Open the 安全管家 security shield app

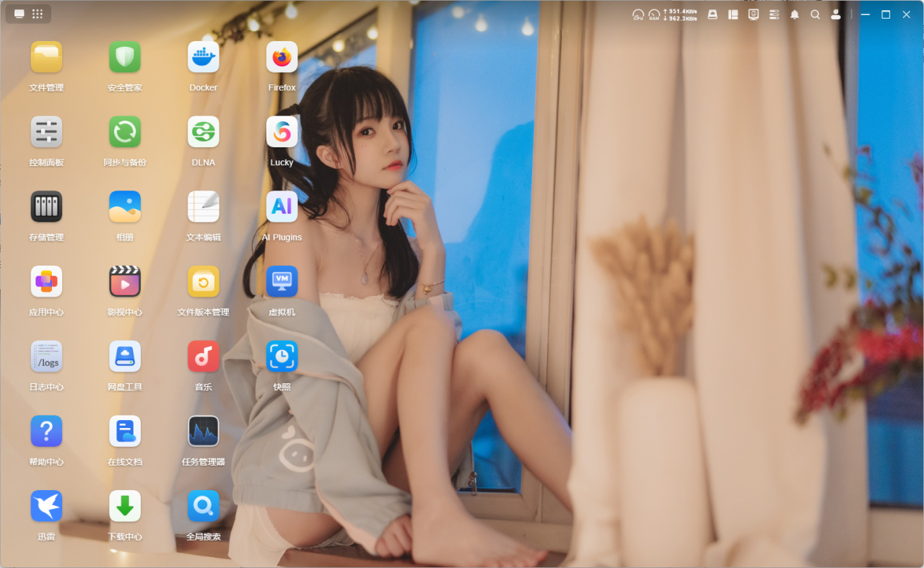point(125,57)
